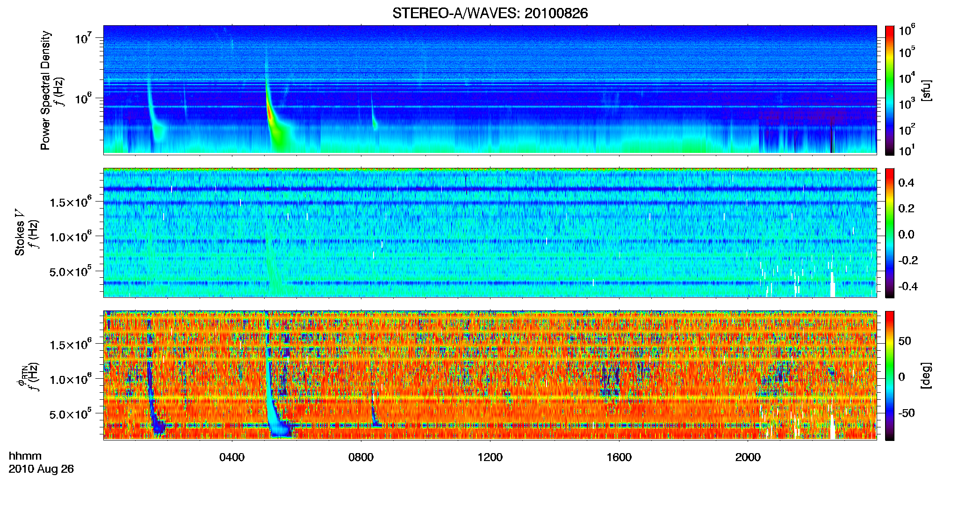Viewport: 980px width, 505px height.
Task: Click the -0.2 label on Stokes V colorbar
Action: 908,260
